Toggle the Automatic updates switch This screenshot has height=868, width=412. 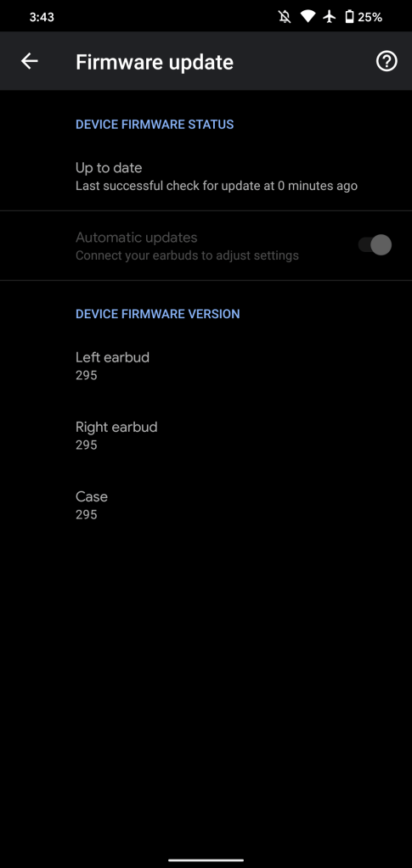(375, 244)
